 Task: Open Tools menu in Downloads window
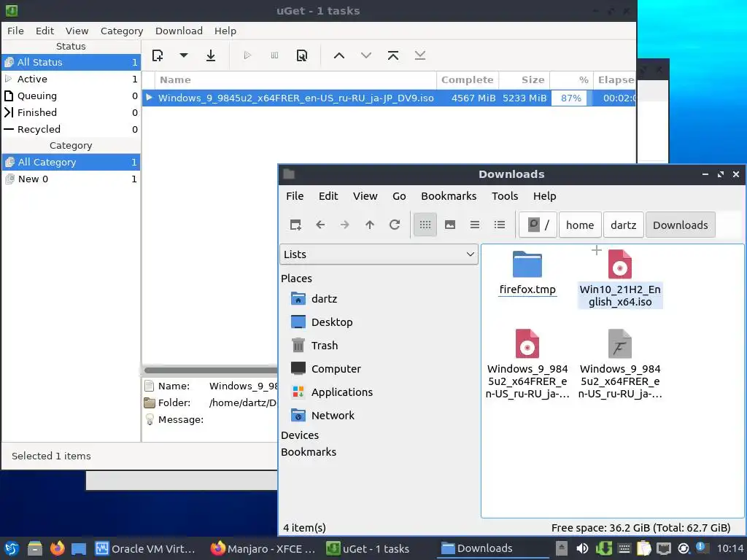coord(505,196)
